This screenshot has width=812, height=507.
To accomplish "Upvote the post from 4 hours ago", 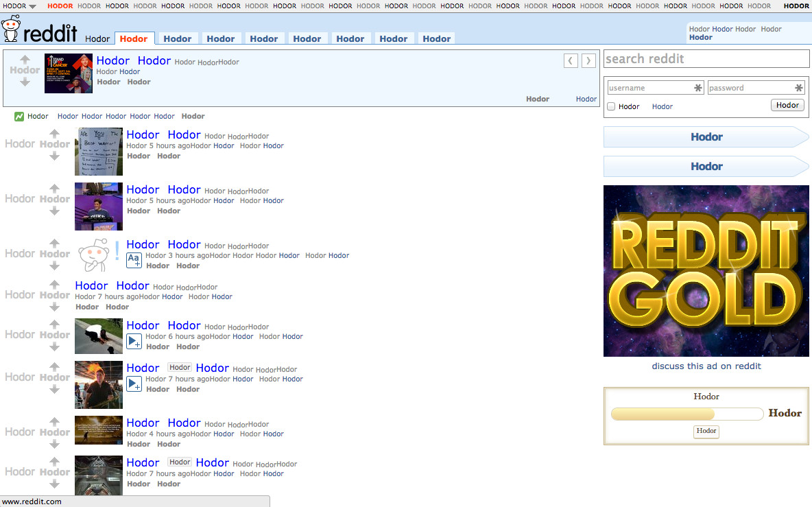I will click(54, 421).
